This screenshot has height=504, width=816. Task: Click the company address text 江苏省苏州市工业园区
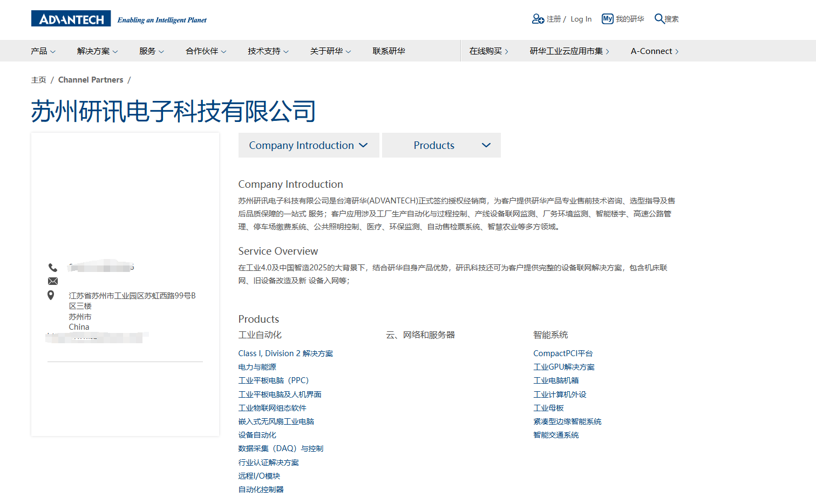point(132,301)
